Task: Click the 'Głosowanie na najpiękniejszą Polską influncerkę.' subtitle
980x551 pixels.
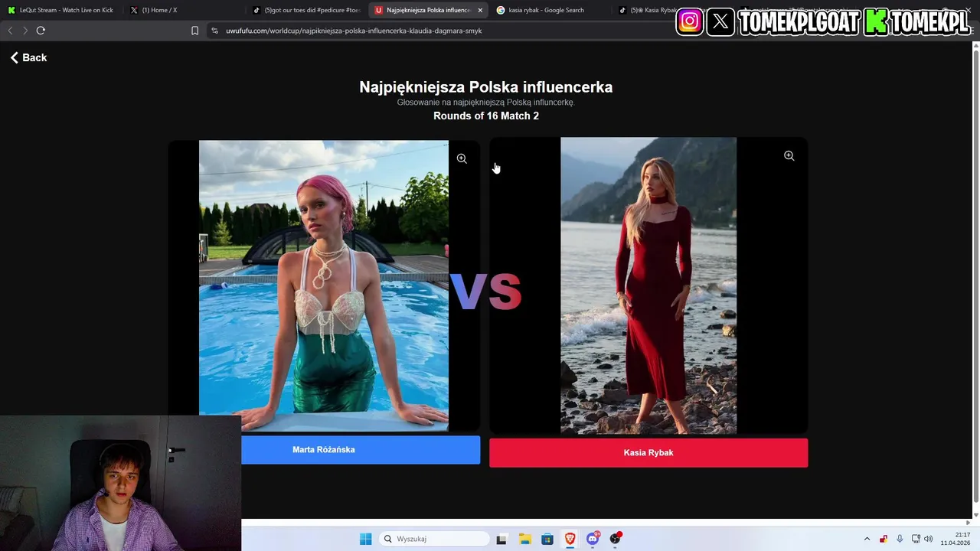Action: pyautogui.click(x=486, y=103)
